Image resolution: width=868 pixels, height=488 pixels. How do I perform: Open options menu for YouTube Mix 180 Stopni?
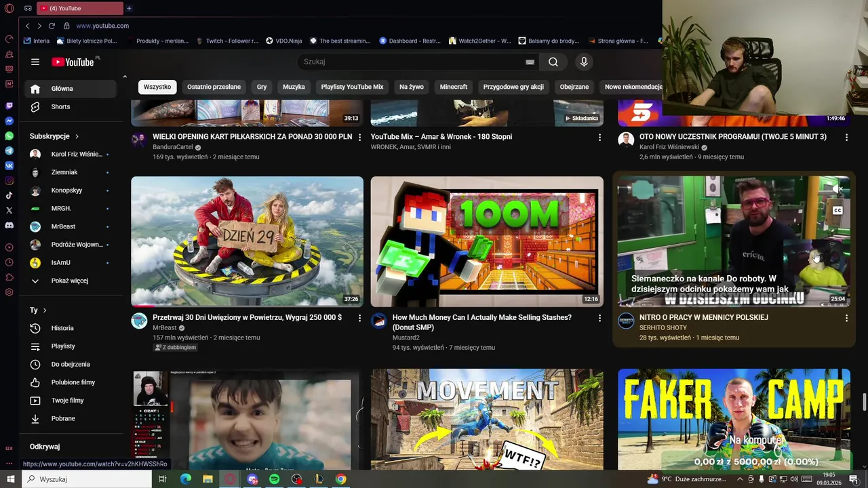coord(599,137)
